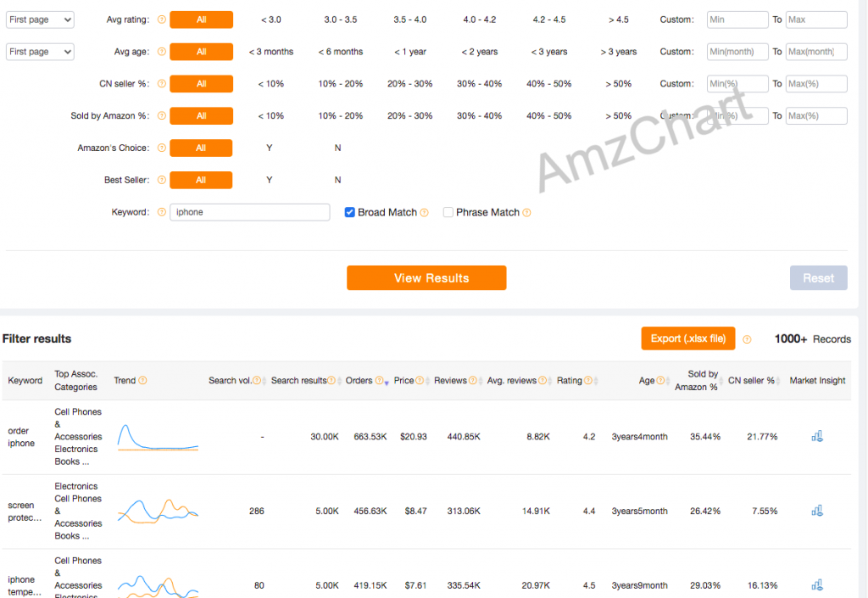Screen dimensions: 868x598
Task: Click the Keyword input containing iphone
Action: (x=250, y=212)
